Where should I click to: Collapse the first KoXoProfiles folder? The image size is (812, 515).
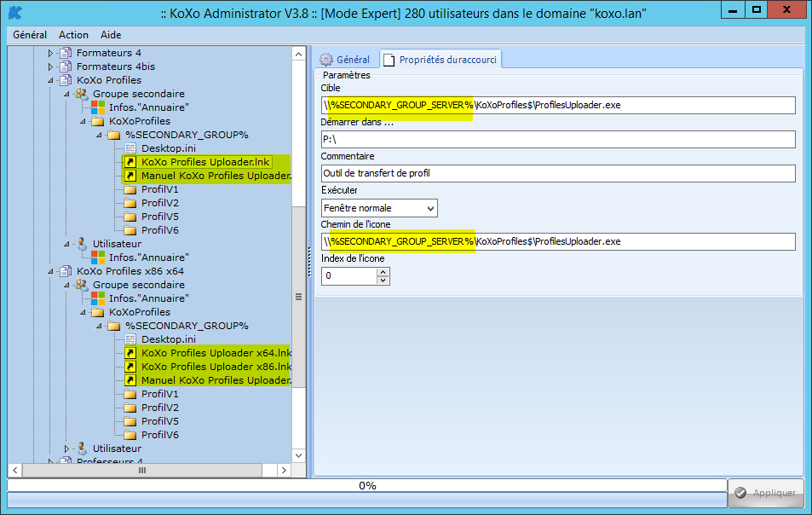[83, 121]
